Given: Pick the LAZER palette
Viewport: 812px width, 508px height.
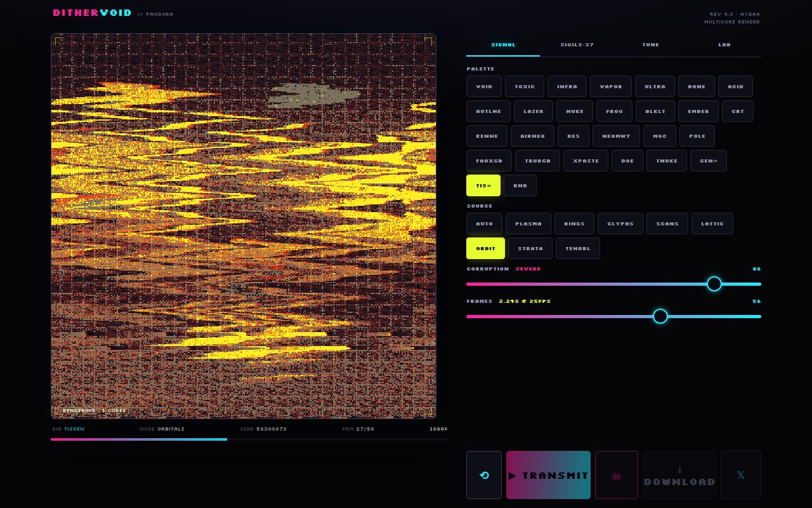Looking at the screenshot, I should 534,111.
